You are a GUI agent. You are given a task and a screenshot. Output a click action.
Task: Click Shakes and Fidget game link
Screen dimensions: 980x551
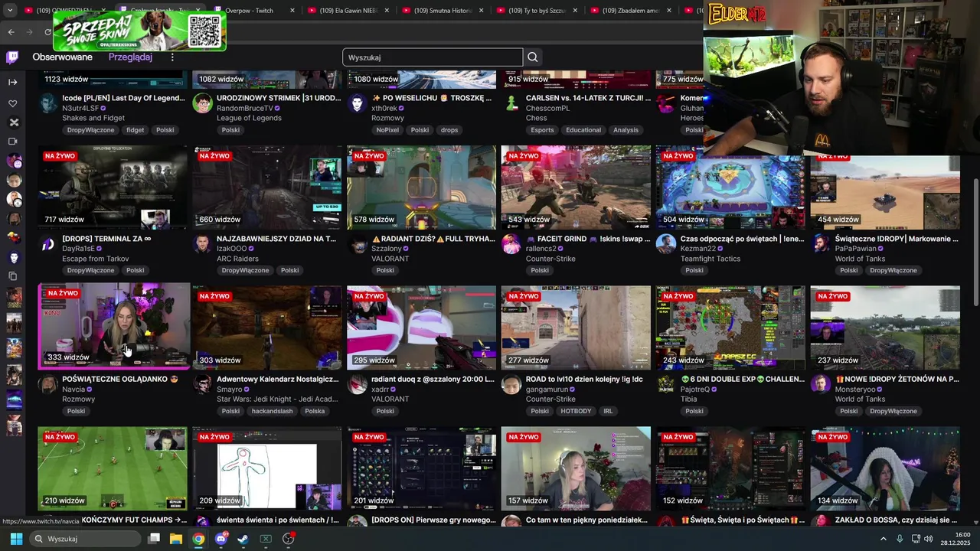click(x=93, y=118)
